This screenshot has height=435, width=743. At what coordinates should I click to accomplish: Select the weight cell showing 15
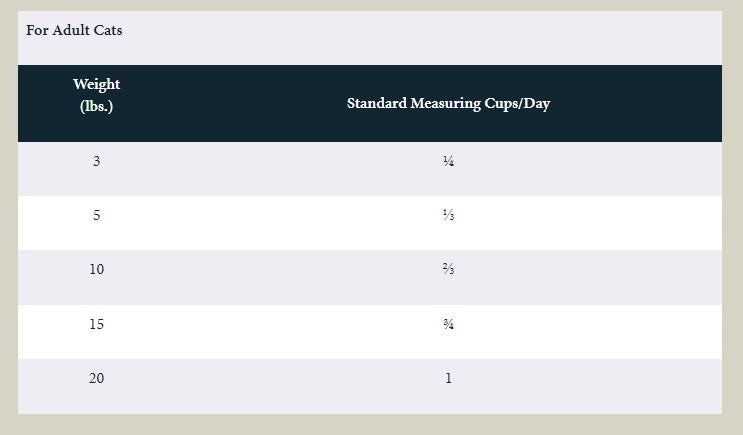(97, 324)
